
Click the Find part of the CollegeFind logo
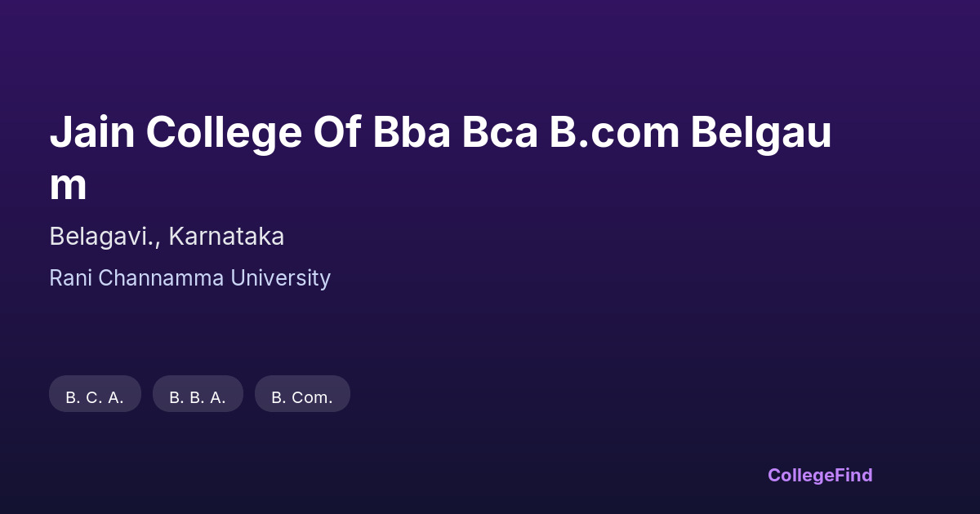853,475
